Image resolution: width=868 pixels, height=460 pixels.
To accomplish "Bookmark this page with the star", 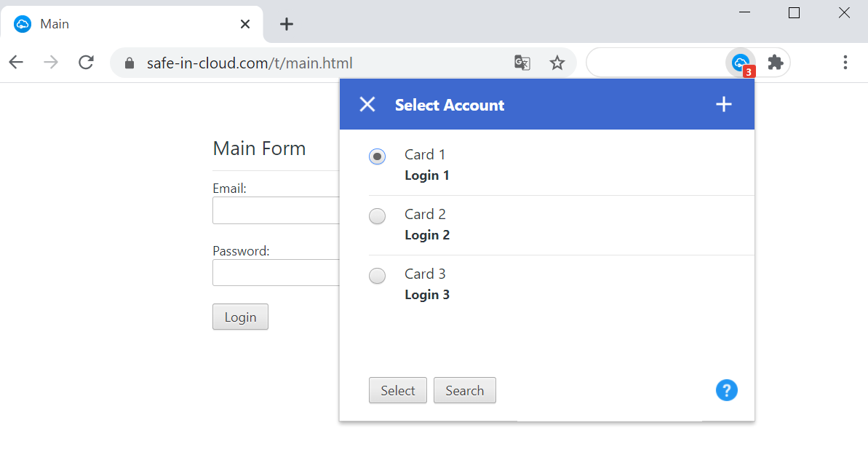I will 557,63.
